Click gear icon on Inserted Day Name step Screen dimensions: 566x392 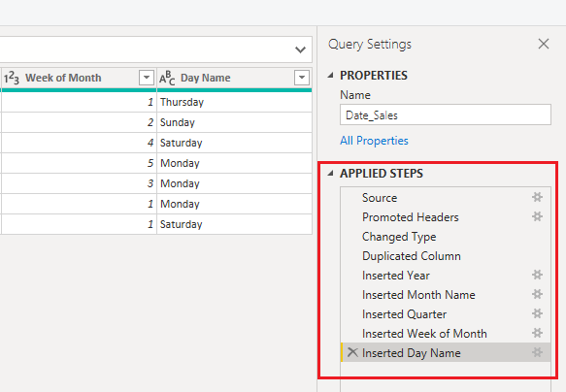point(537,352)
